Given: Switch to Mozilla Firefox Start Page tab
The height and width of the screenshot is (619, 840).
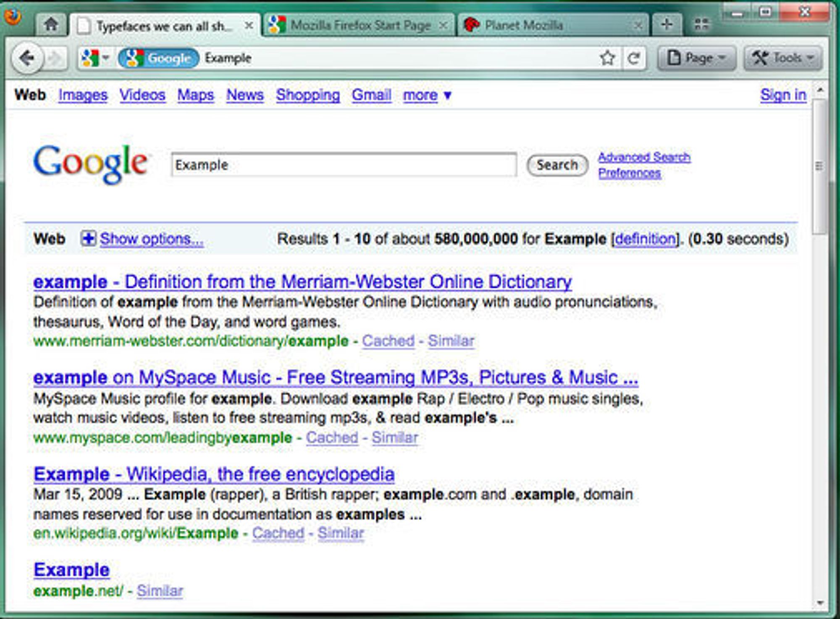Looking at the screenshot, I should point(360,26).
